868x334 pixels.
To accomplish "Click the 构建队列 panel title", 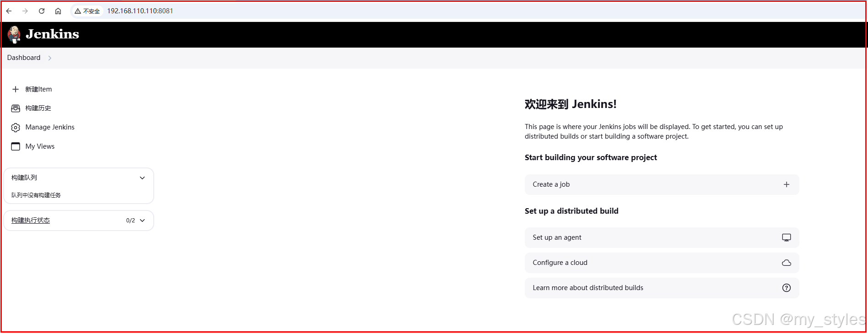I will (x=24, y=178).
